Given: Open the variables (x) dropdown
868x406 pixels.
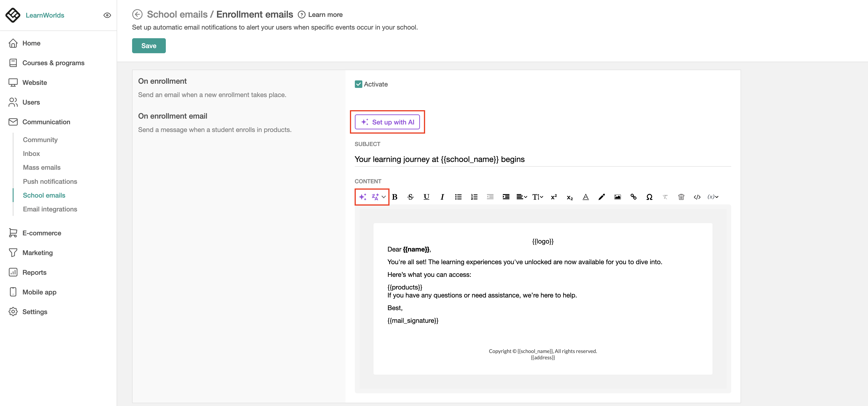Looking at the screenshot, I should coord(713,197).
